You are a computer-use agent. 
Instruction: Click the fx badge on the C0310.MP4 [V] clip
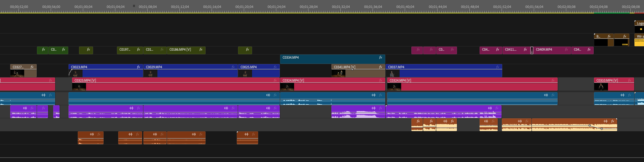point(629,80)
